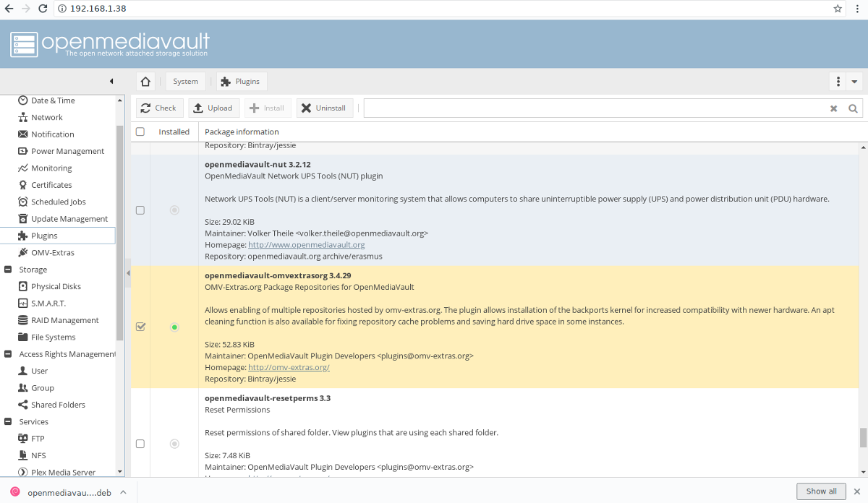This screenshot has height=503, width=868.
Task: Toggle the select-all checkbox in header
Action: coord(140,132)
